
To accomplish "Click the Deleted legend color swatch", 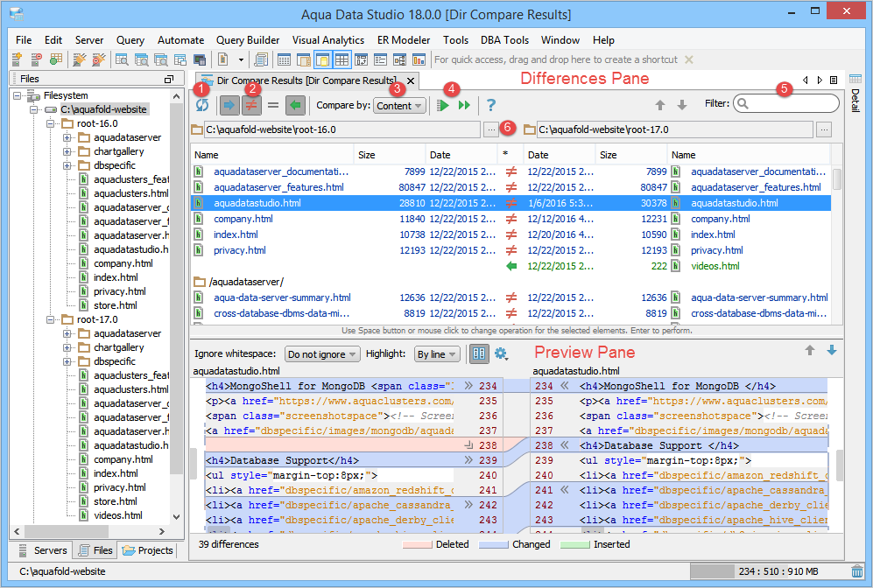I will [419, 544].
